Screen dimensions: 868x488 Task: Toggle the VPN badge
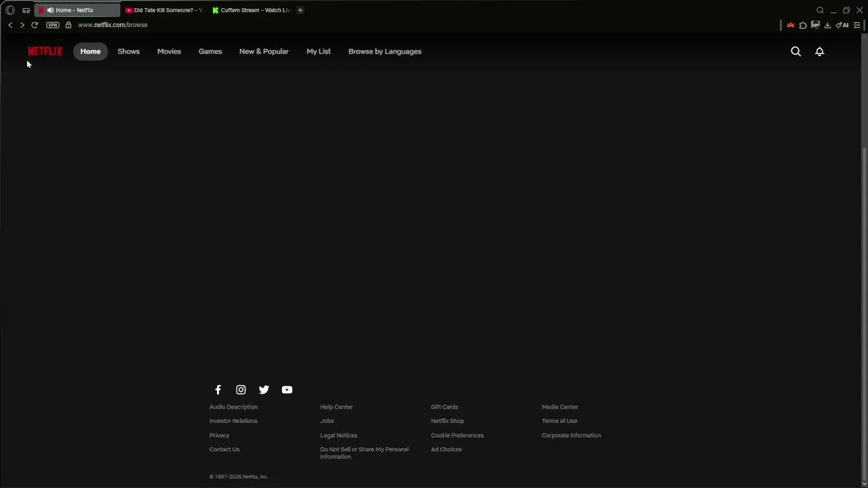tap(52, 25)
